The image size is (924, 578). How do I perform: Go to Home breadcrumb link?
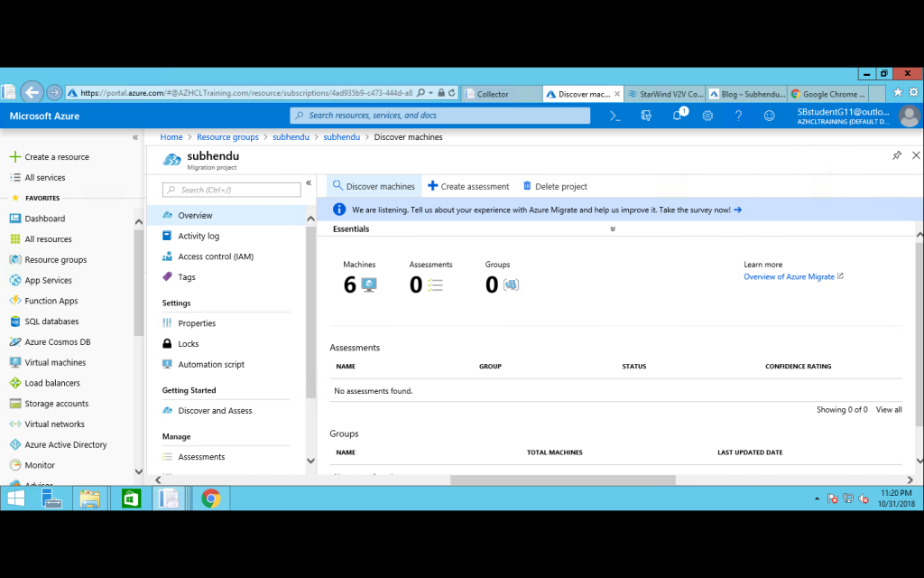pos(171,137)
